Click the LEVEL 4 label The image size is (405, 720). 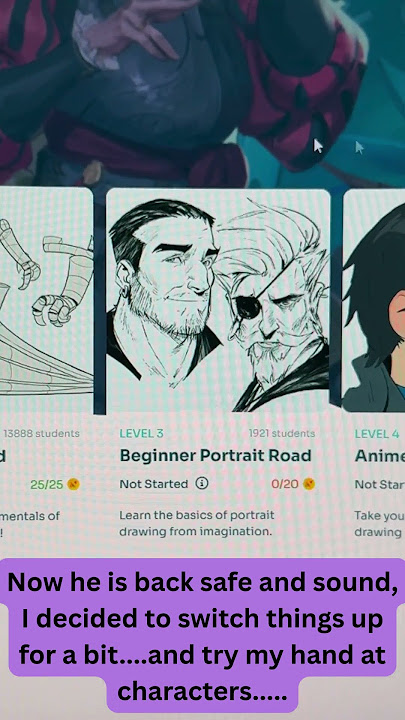tap(377, 433)
